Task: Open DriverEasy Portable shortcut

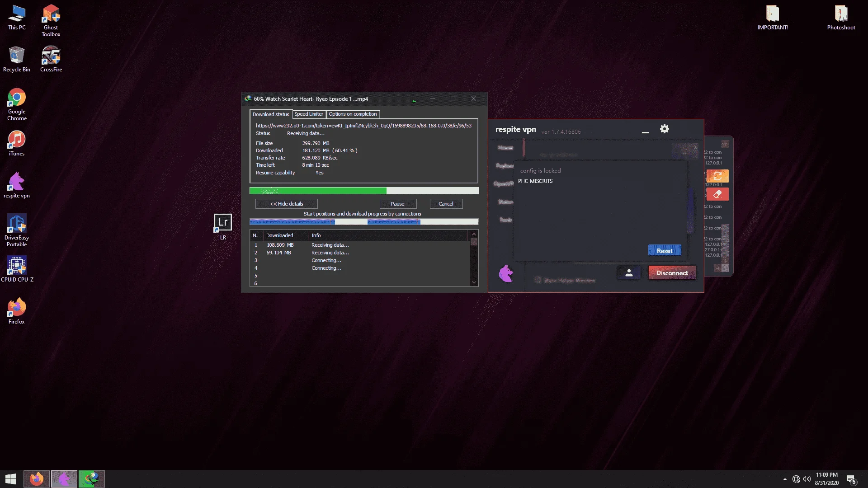Action: [x=17, y=230]
